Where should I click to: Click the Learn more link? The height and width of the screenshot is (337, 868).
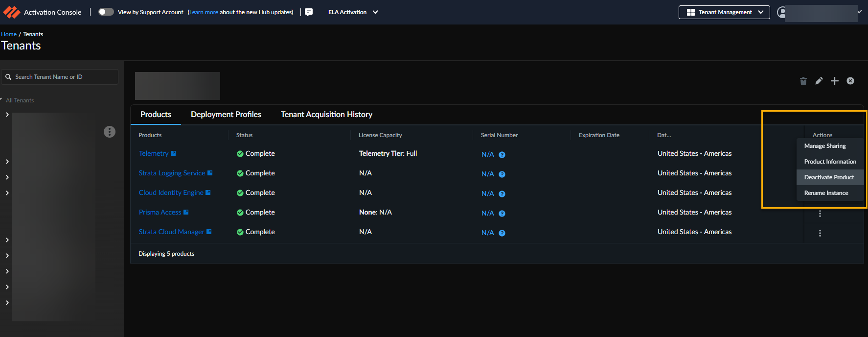[x=204, y=12]
